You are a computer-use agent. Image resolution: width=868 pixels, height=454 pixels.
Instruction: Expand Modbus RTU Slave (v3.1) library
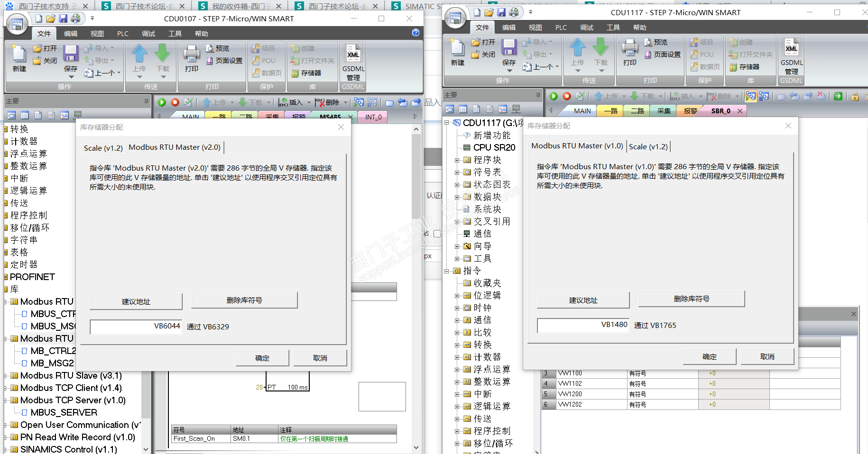(x=6, y=376)
